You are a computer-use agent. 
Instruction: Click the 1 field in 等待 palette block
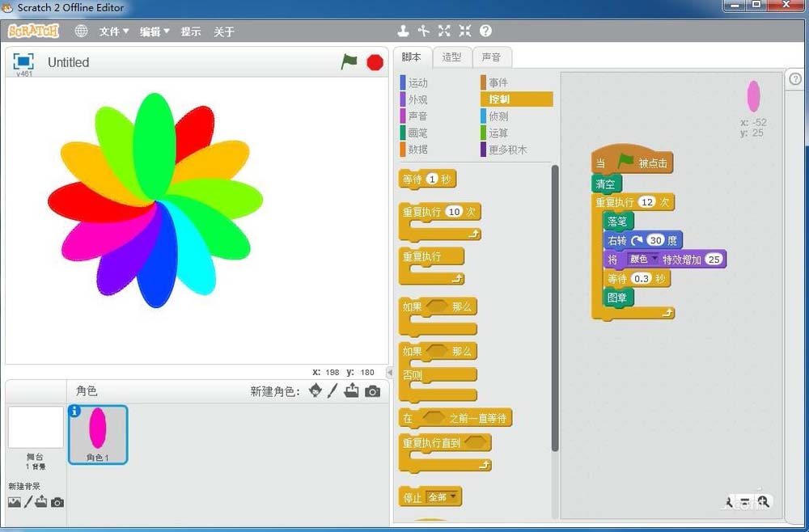point(432,179)
